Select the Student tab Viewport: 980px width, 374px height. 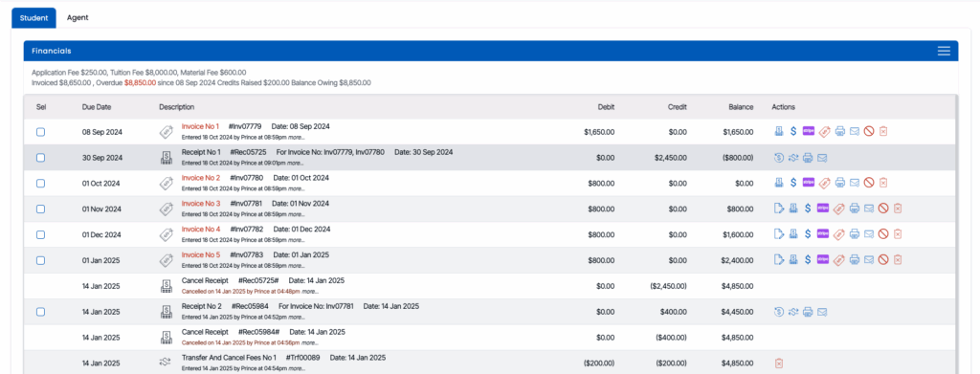pos(33,17)
